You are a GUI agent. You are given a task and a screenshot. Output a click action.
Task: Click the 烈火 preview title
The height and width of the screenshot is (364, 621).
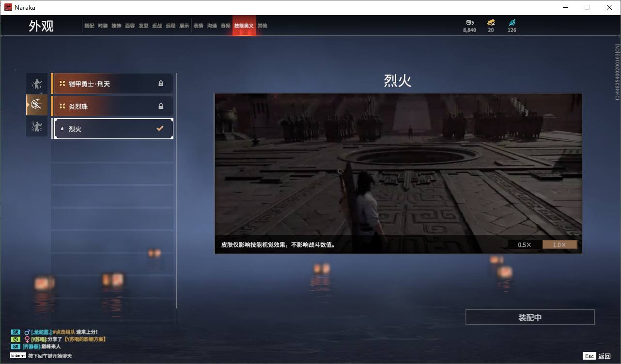pyautogui.click(x=398, y=80)
